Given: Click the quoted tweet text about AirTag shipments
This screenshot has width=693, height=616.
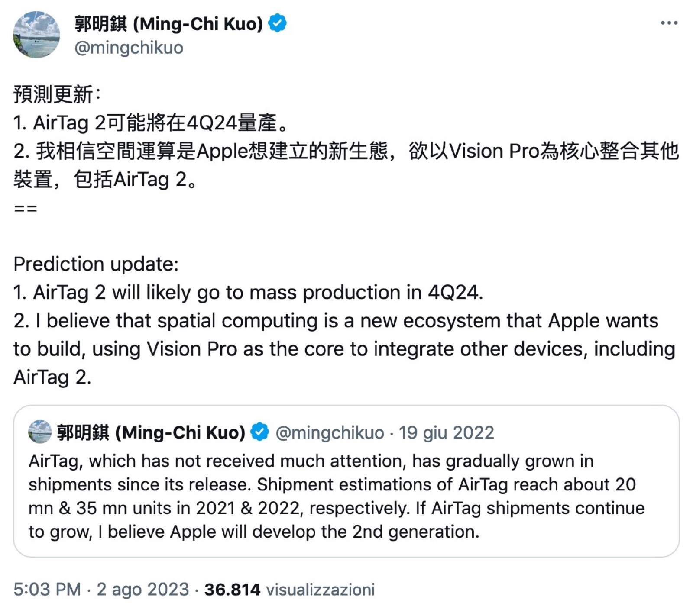Looking at the screenshot, I should (x=336, y=496).
